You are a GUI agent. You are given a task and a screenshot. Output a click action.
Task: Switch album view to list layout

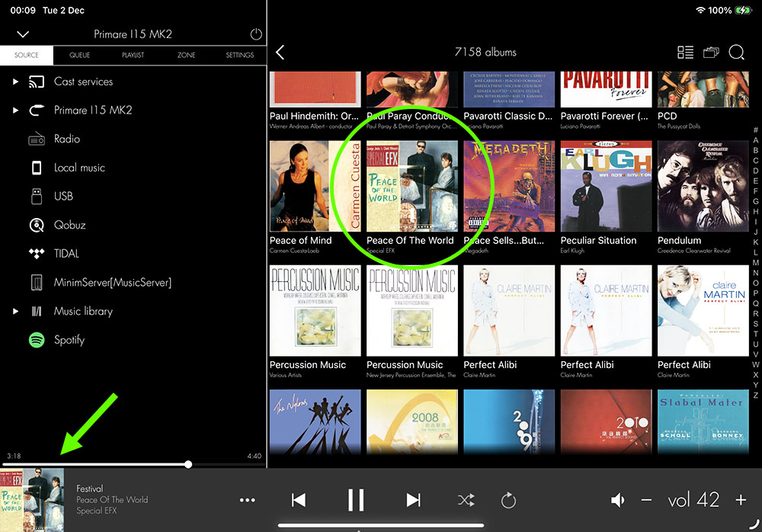(x=685, y=52)
